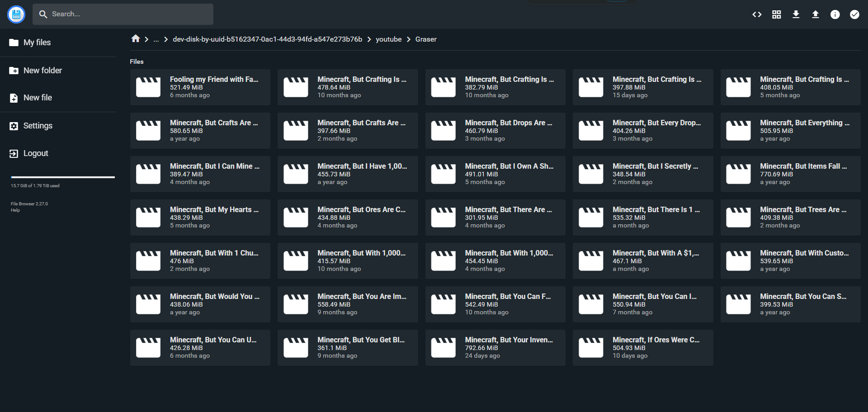Viewport: 868px width, 412px height.
Task: Toggle multi-select mode with the check icon
Action: click(x=854, y=14)
